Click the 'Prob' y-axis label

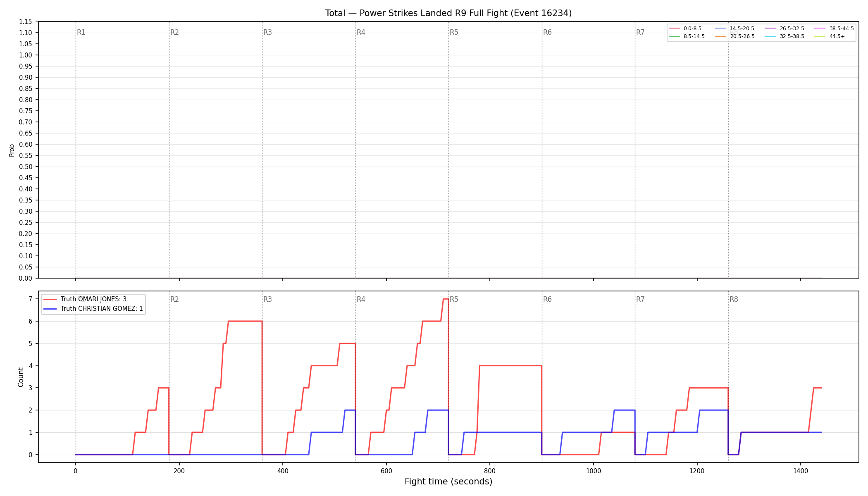[12, 150]
